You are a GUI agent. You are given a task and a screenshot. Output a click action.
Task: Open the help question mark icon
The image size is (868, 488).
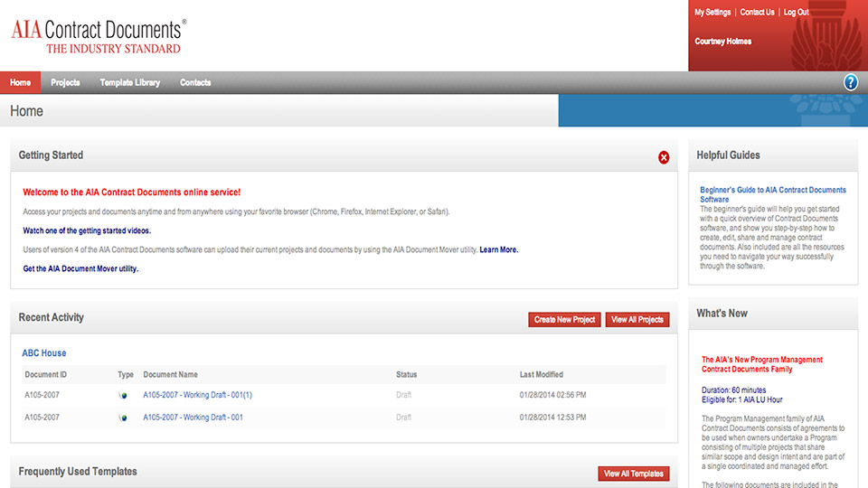tap(850, 82)
